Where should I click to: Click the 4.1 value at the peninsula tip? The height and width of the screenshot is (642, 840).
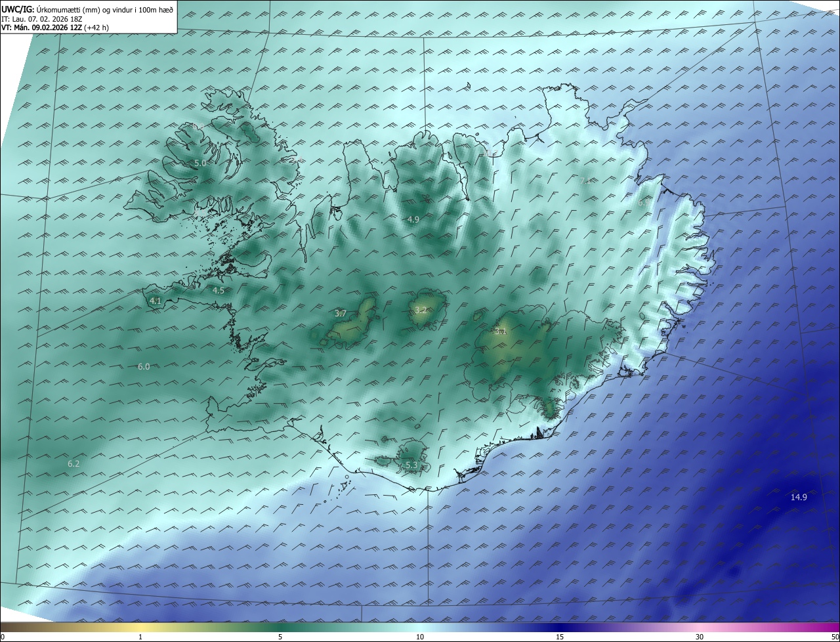pos(155,301)
